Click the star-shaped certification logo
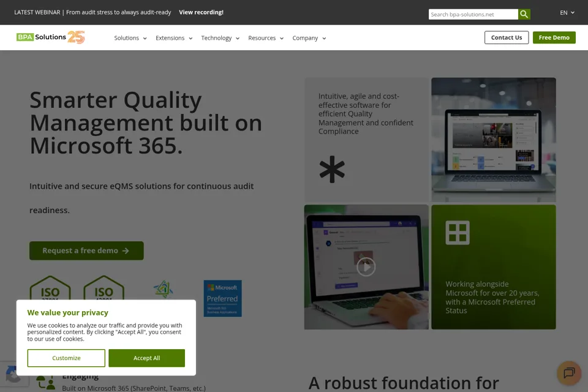Screen dimensions: 588x392 point(163,289)
